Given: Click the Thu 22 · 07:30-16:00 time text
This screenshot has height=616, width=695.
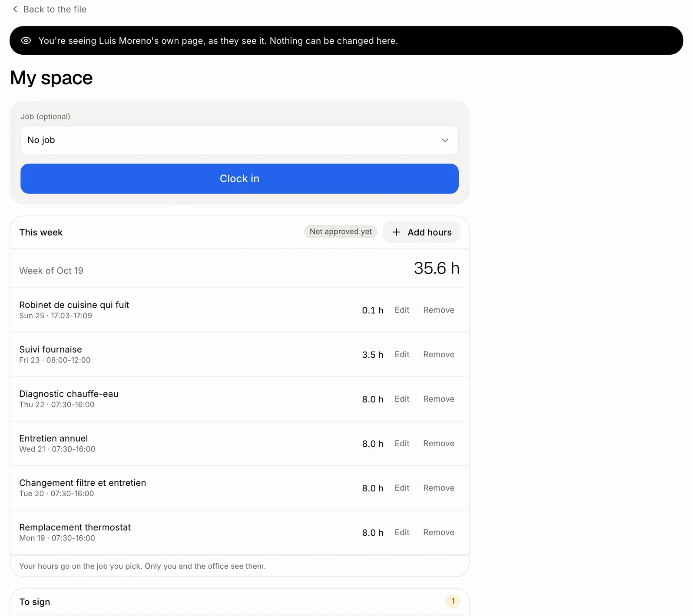Looking at the screenshot, I should 57,405.
